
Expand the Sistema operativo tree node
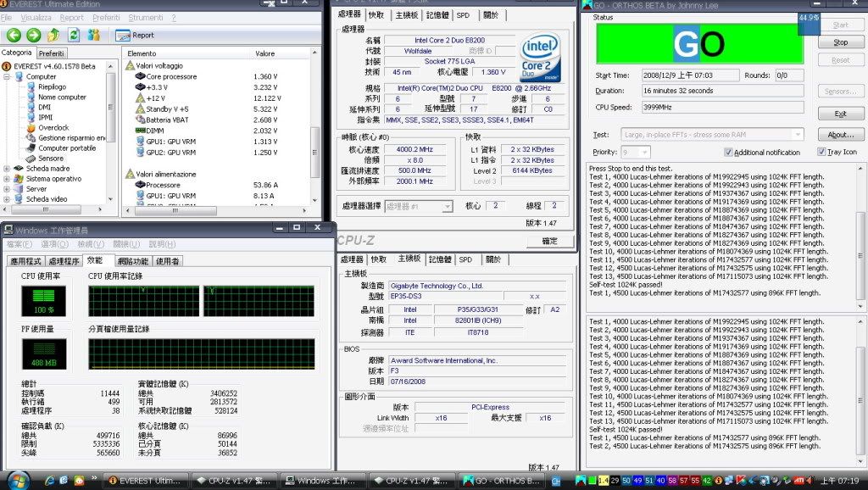point(7,179)
